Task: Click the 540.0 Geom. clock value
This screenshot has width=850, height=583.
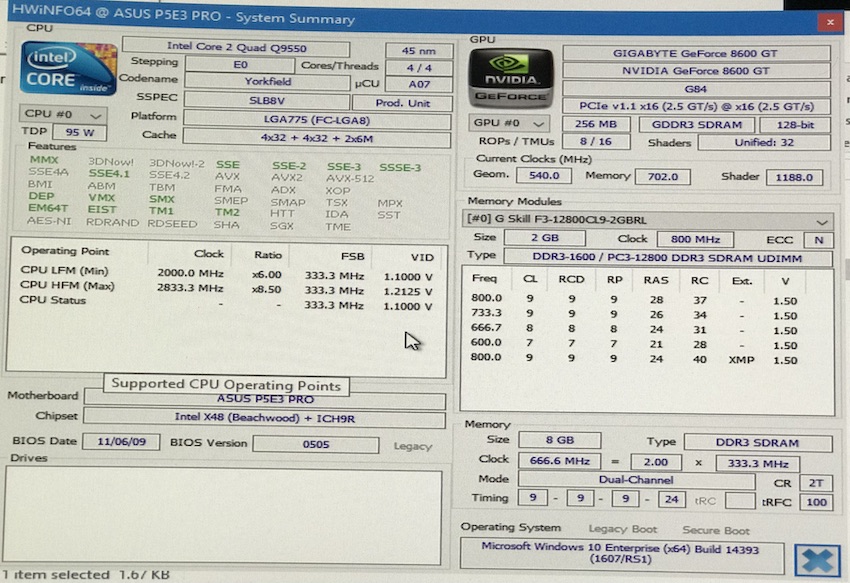Action: click(544, 176)
